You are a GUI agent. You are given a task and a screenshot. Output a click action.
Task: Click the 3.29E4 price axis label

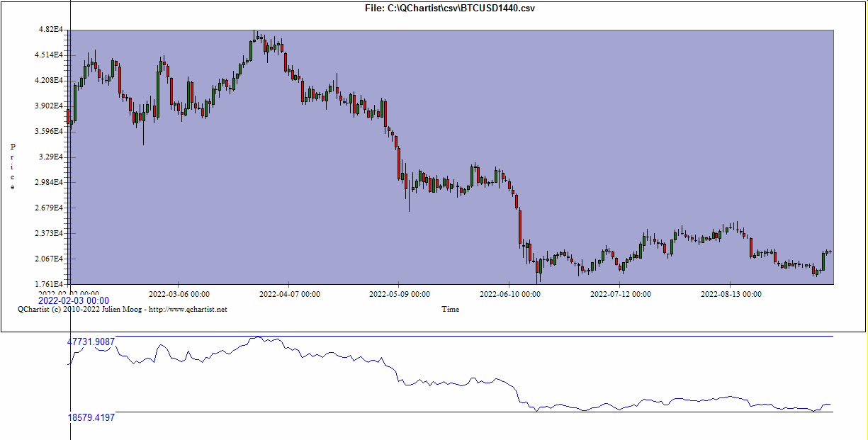coord(52,157)
